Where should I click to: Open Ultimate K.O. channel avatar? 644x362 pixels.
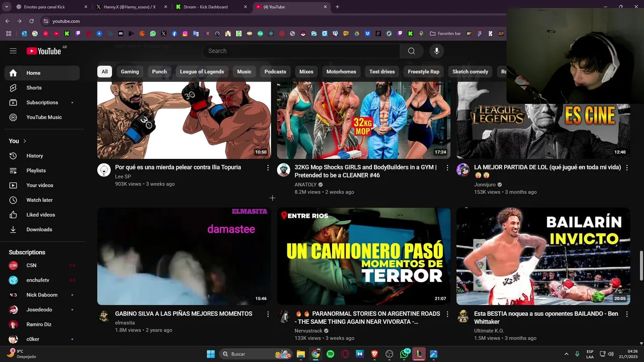pyautogui.click(x=463, y=316)
